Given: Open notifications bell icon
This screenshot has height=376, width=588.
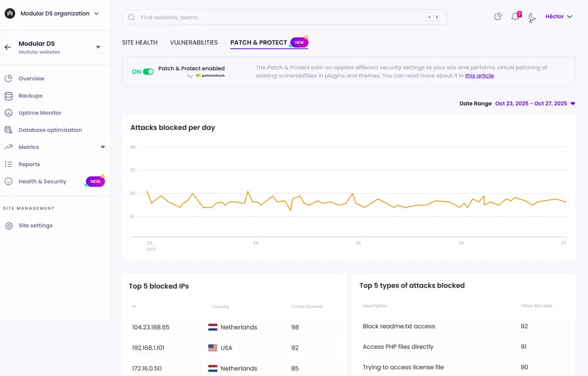Looking at the screenshot, I should point(515,17).
